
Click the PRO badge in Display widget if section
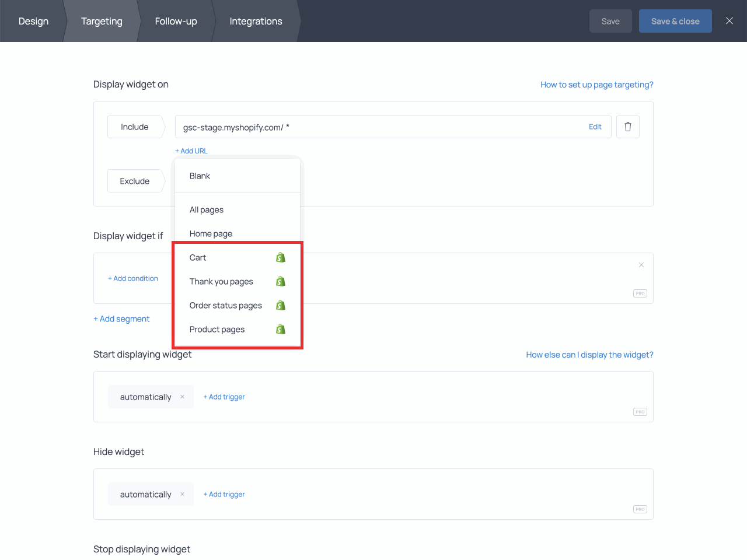point(640,293)
